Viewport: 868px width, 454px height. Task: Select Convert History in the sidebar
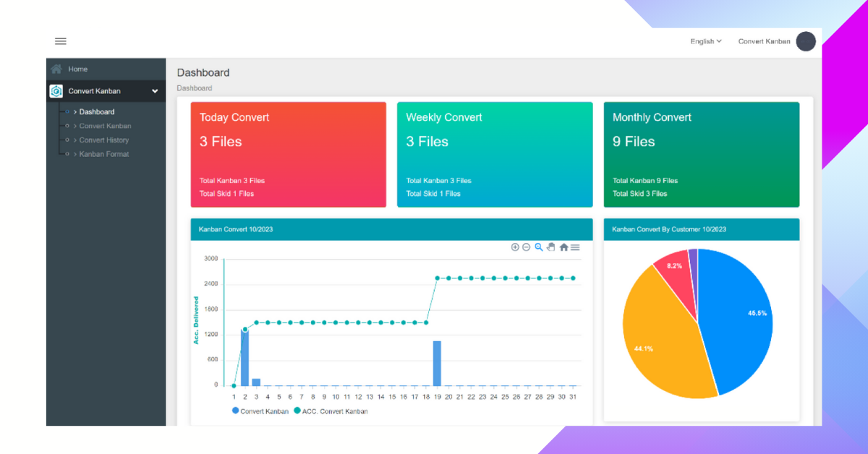(x=103, y=140)
